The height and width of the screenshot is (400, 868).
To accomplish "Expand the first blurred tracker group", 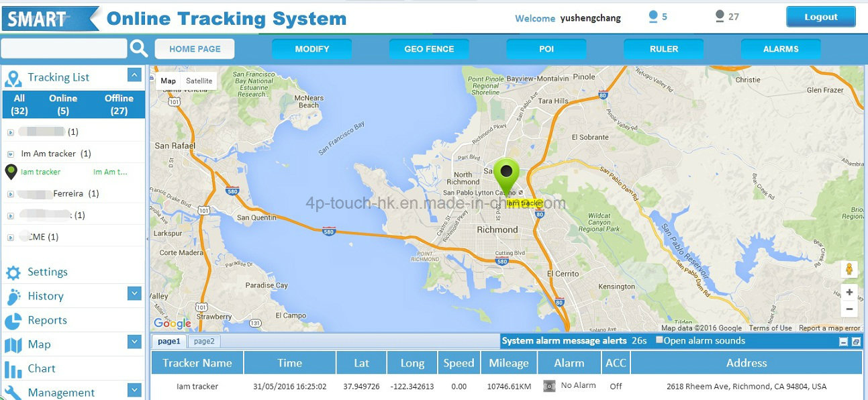I will point(10,133).
